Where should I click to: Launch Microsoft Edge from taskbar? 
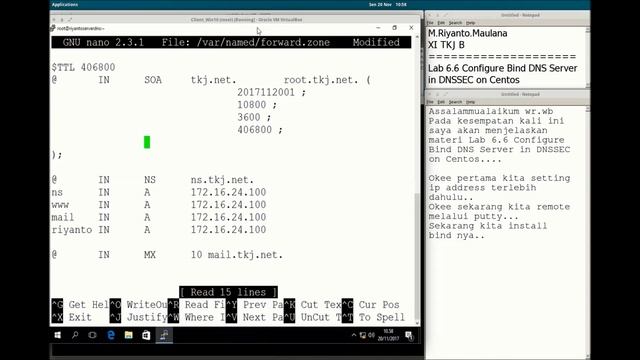pyautogui.click(x=111, y=335)
